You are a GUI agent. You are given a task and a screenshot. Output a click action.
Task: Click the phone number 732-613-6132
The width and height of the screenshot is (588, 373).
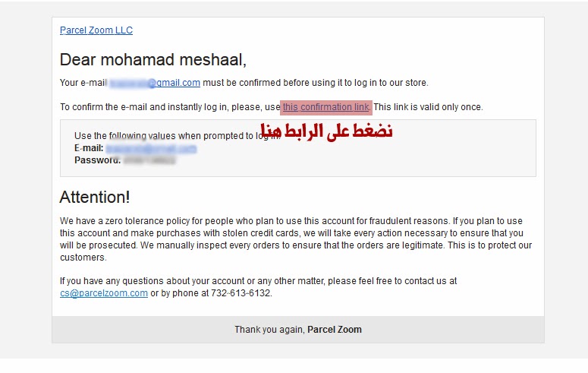point(241,293)
